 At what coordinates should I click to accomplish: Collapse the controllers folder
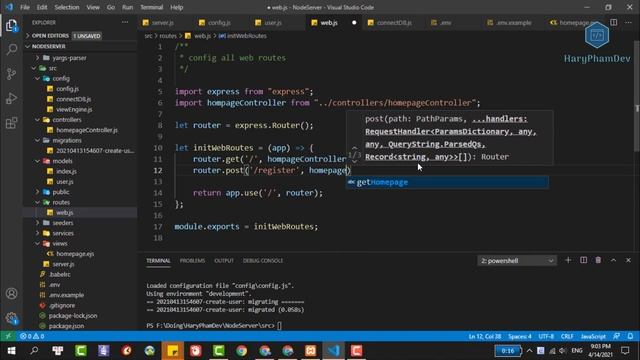tap(38, 120)
